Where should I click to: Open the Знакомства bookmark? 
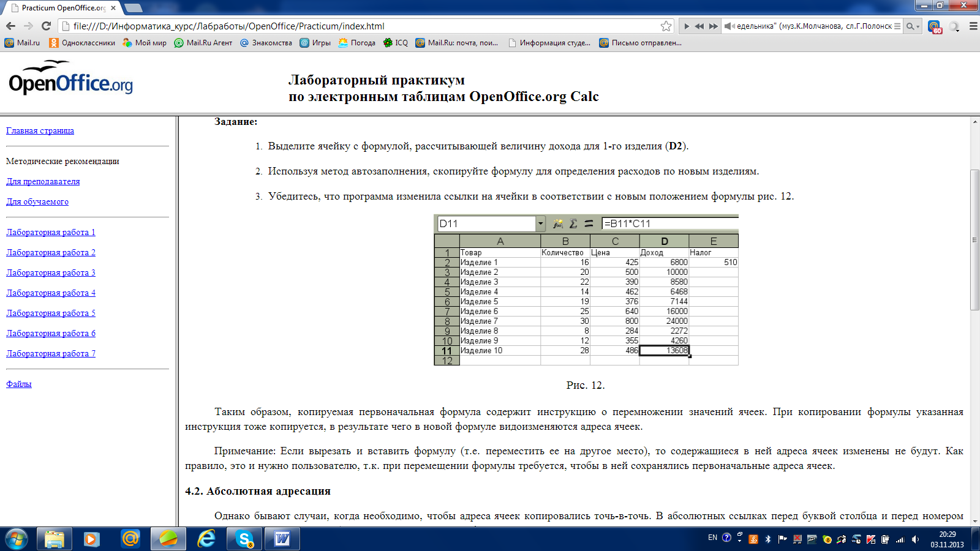(266, 43)
